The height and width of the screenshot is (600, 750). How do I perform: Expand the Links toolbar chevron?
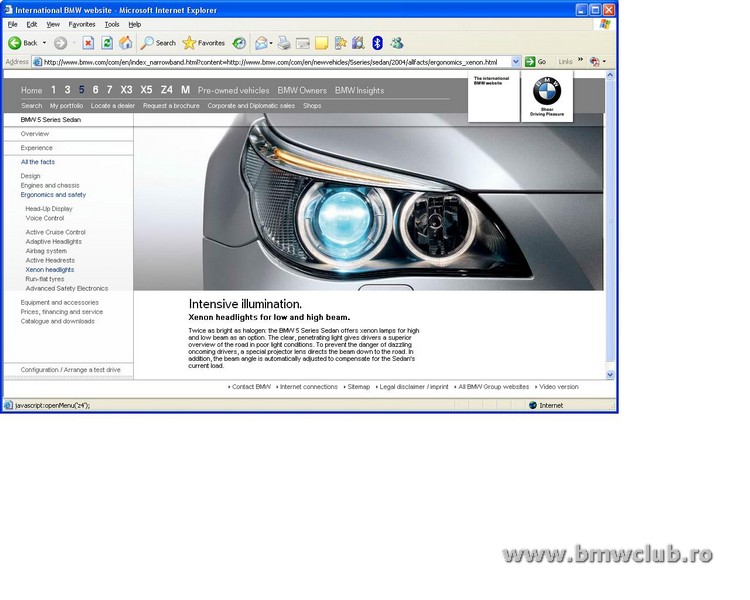click(x=580, y=60)
